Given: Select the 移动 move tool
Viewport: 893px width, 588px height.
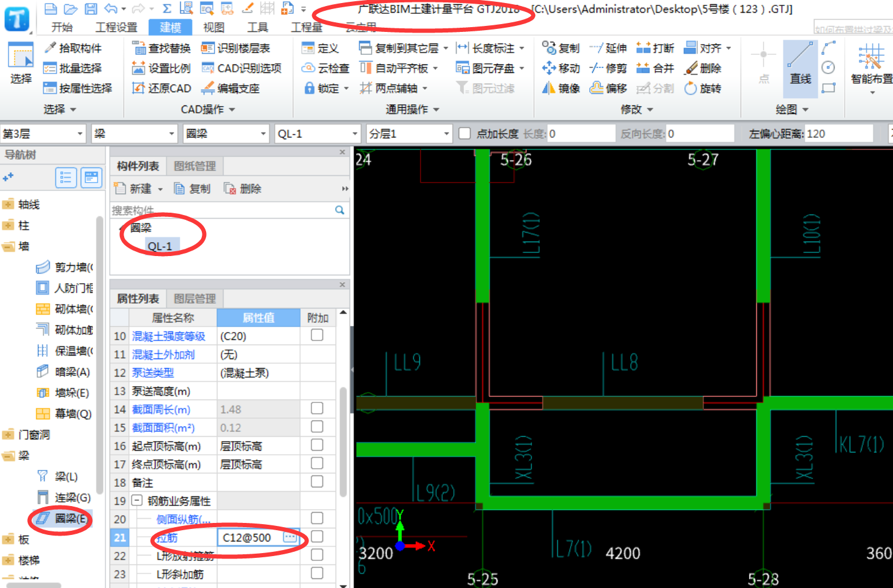Looking at the screenshot, I should coord(561,68).
